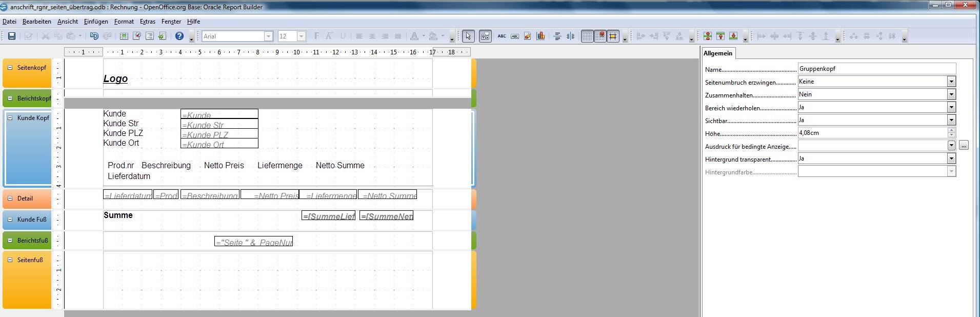
Task: Open the Einfügen menu
Action: click(96, 22)
